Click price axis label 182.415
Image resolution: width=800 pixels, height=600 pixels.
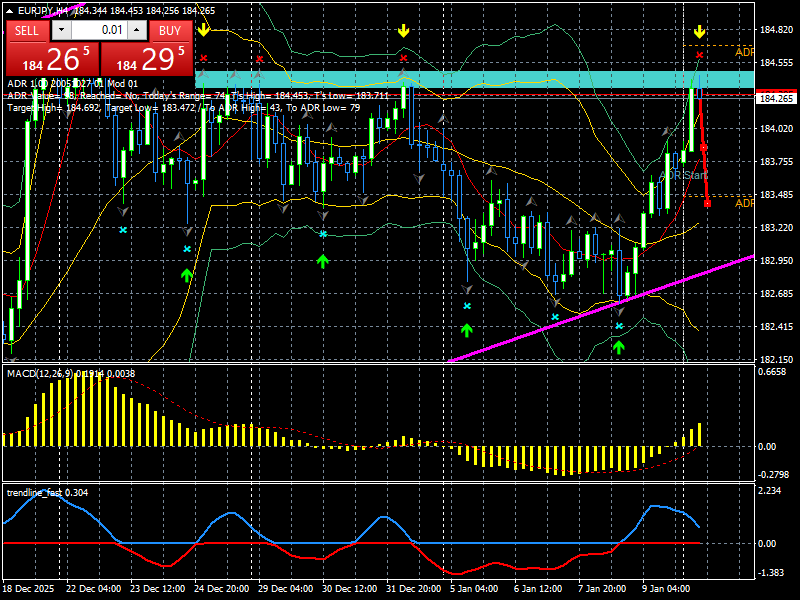coord(777,327)
